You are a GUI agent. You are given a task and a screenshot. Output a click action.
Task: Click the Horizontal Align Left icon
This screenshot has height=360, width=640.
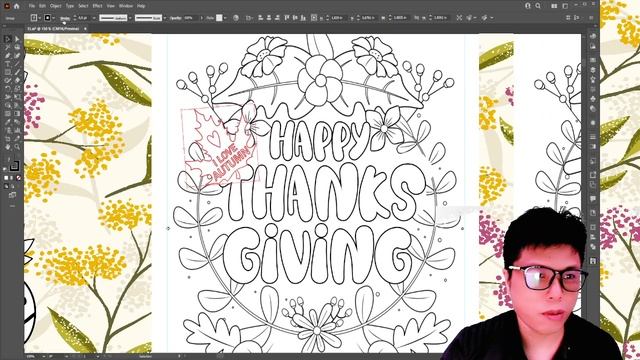click(260, 18)
